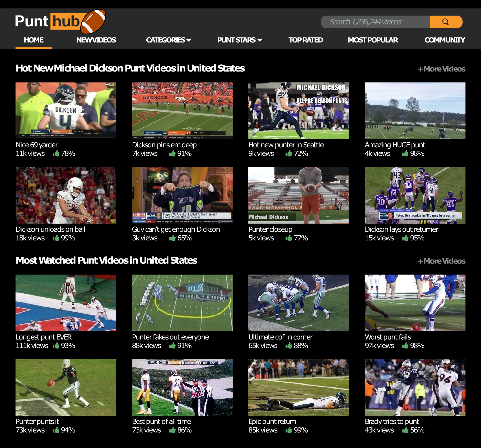Click the '56%' rating text
This screenshot has width=481, height=448.
pos(417,430)
